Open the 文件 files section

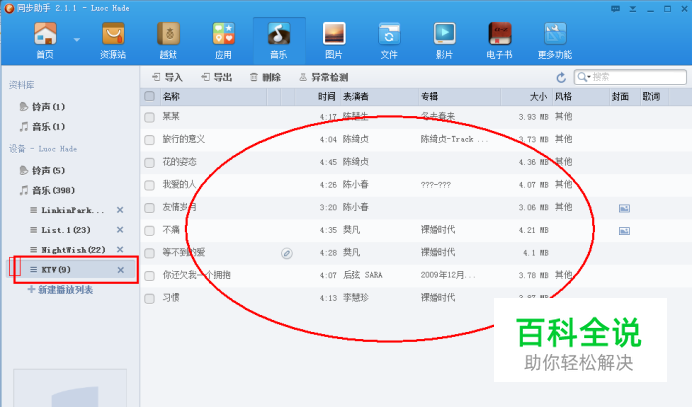pos(389,41)
